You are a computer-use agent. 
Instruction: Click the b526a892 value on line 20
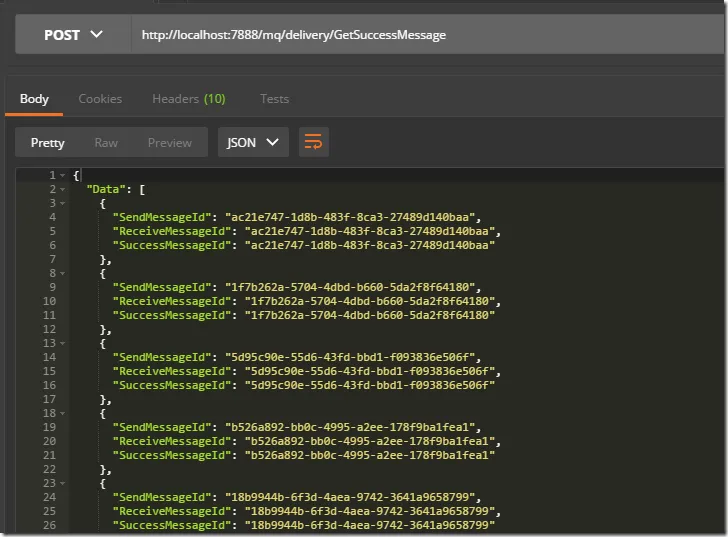coord(370,441)
